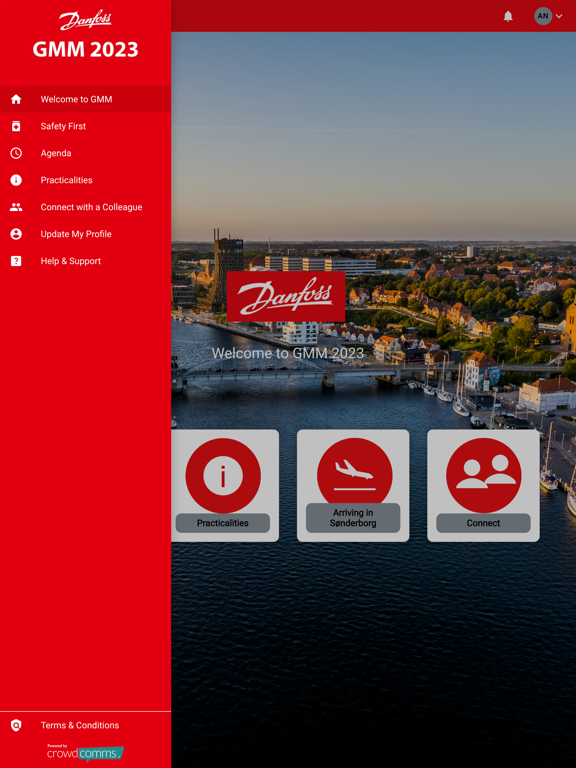The height and width of the screenshot is (768, 576).
Task: Click the Connect tile button
Action: pos(483,486)
